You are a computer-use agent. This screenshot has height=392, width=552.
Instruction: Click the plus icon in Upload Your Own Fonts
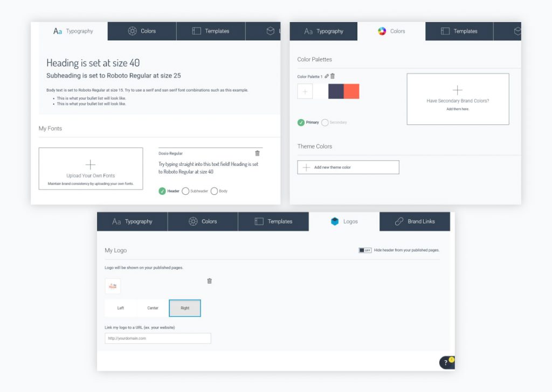(x=91, y=165)
